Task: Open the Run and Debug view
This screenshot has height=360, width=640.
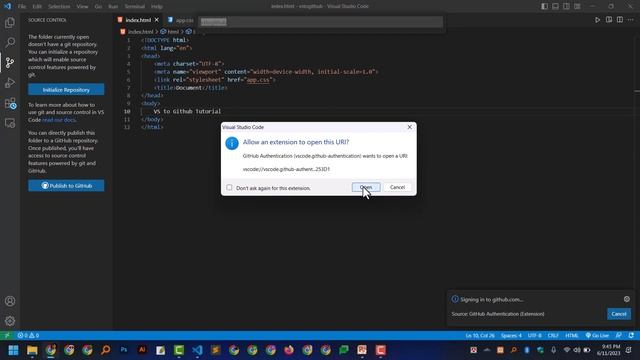Action: (10, 83)
